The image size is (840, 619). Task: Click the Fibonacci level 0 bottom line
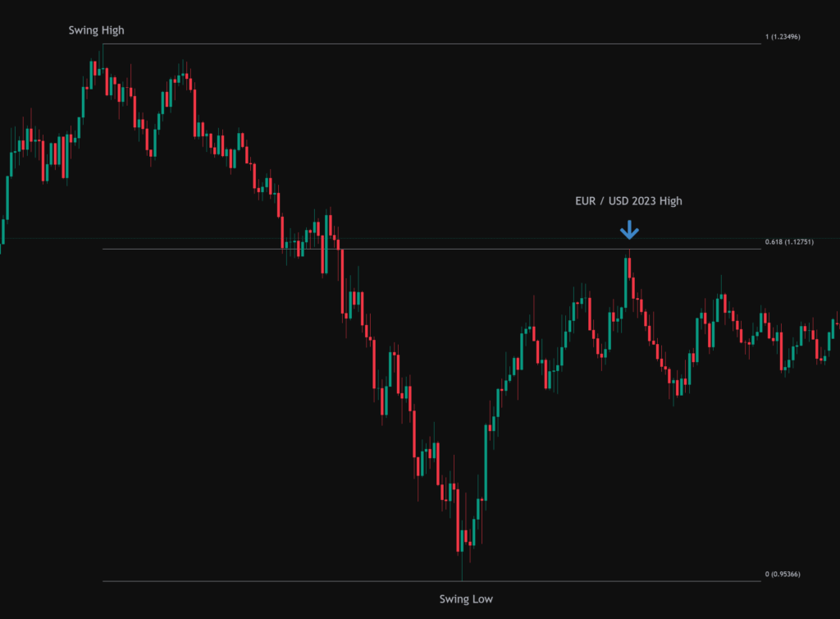coord(431,581)
